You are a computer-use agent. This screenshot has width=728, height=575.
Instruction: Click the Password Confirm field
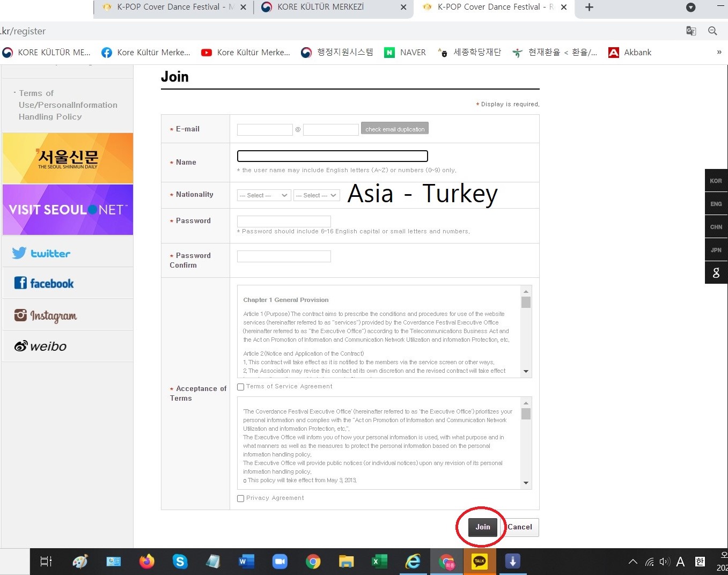(284, 256)
